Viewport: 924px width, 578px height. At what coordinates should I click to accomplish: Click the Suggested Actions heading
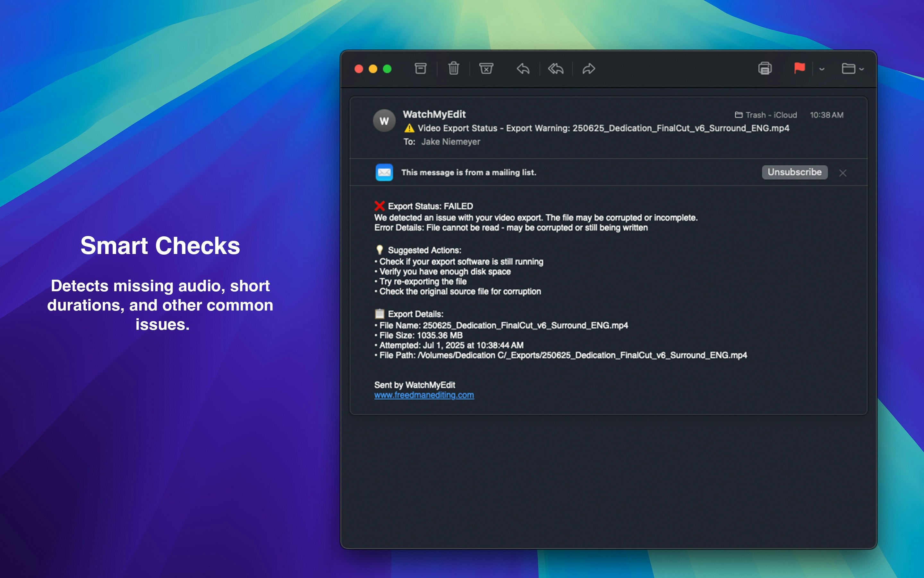tap(418, 250)
